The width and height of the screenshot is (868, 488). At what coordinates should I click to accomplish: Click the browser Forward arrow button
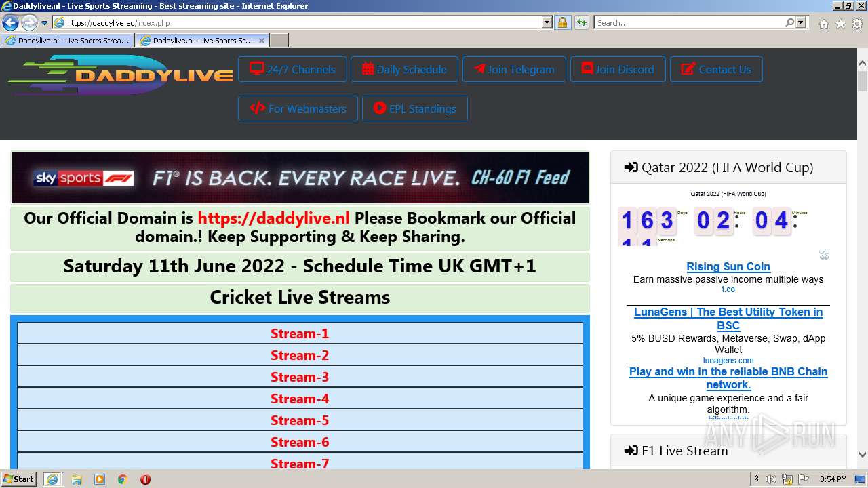pyautogui.click(x=29, y=22)
